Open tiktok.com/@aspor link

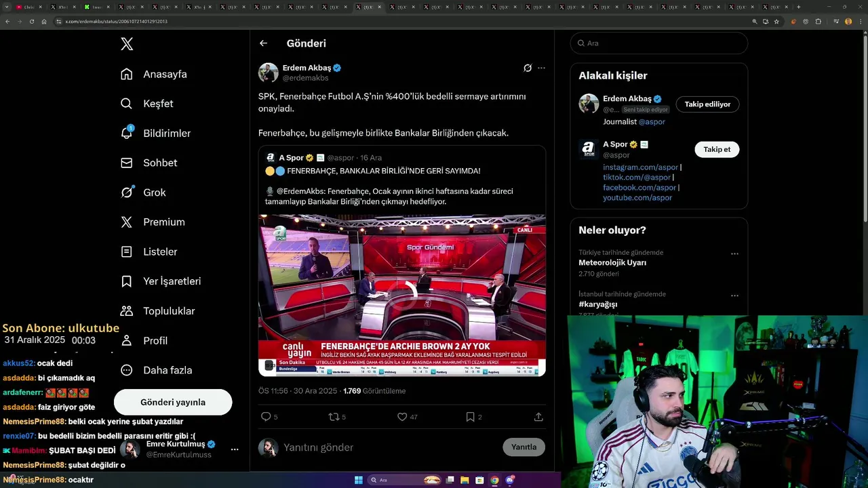637,178
